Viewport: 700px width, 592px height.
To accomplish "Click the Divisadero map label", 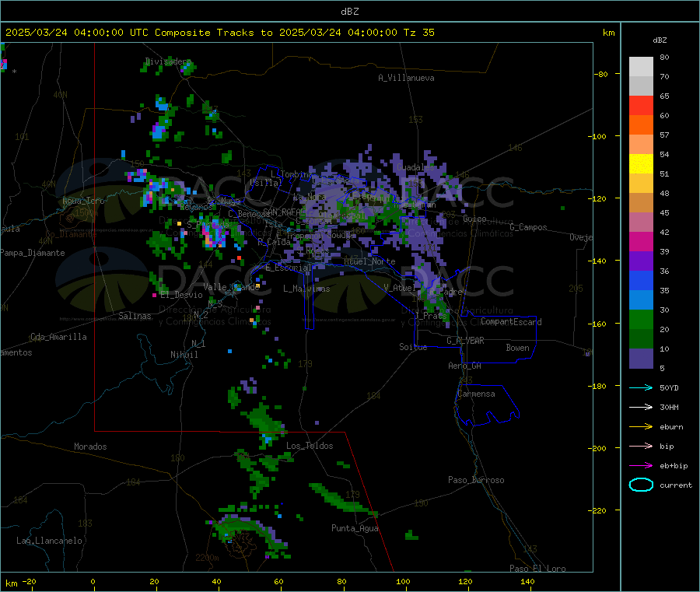I will pos(168,61).
